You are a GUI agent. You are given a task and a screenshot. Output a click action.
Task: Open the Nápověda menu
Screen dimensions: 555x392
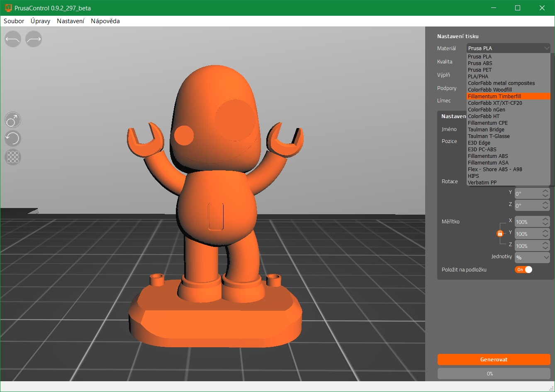(x=105, y=21)
